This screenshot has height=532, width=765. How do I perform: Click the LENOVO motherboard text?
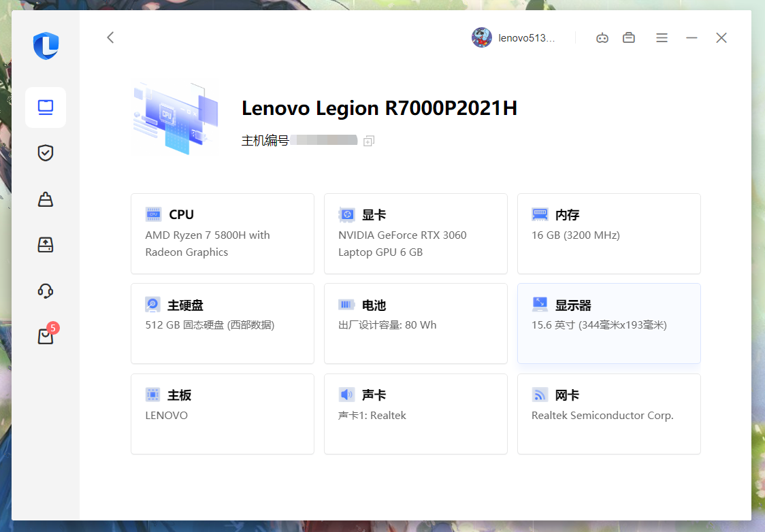tap(166, 416)
